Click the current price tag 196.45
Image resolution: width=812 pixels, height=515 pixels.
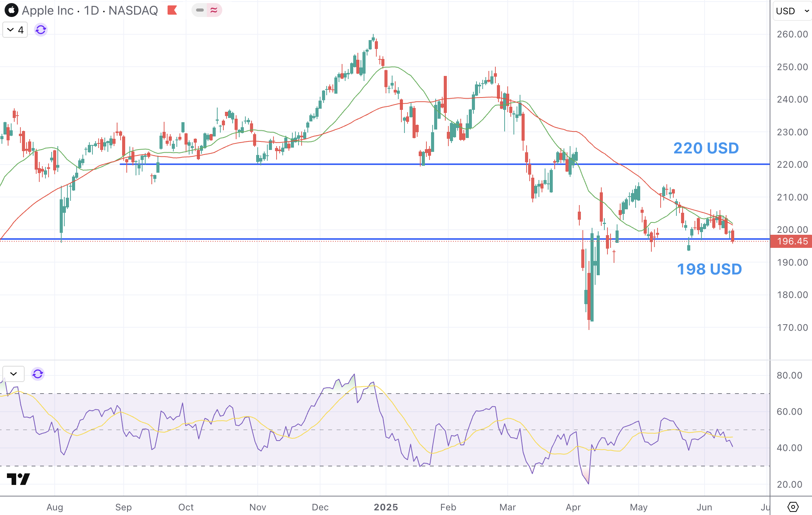coord(791,241)
